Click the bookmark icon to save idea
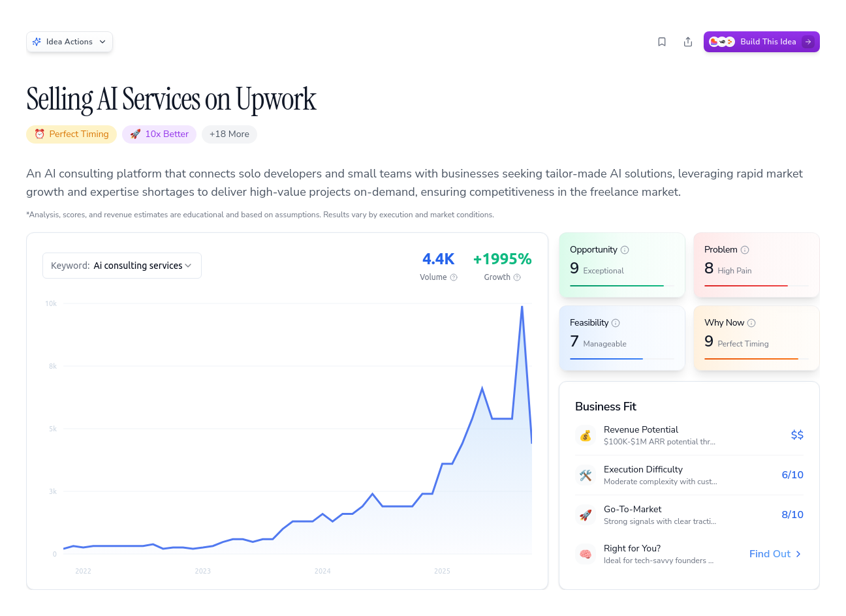The width and height of the screenshot is (846, 616). [x=662, y=42]
